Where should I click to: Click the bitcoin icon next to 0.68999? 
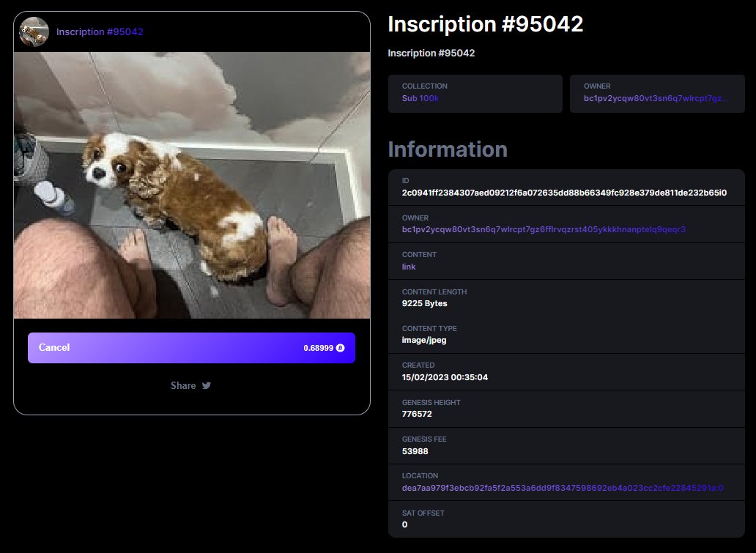click(341, 348)
